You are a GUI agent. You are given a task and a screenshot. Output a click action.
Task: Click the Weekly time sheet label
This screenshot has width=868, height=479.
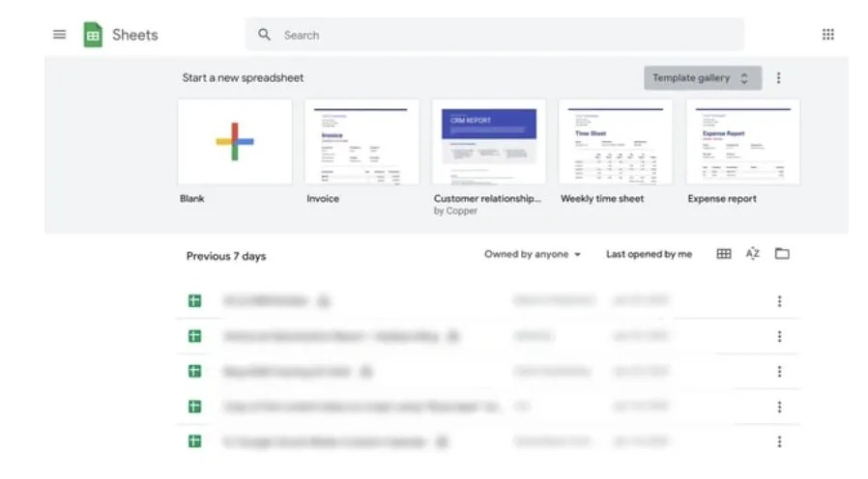point(602,199)
